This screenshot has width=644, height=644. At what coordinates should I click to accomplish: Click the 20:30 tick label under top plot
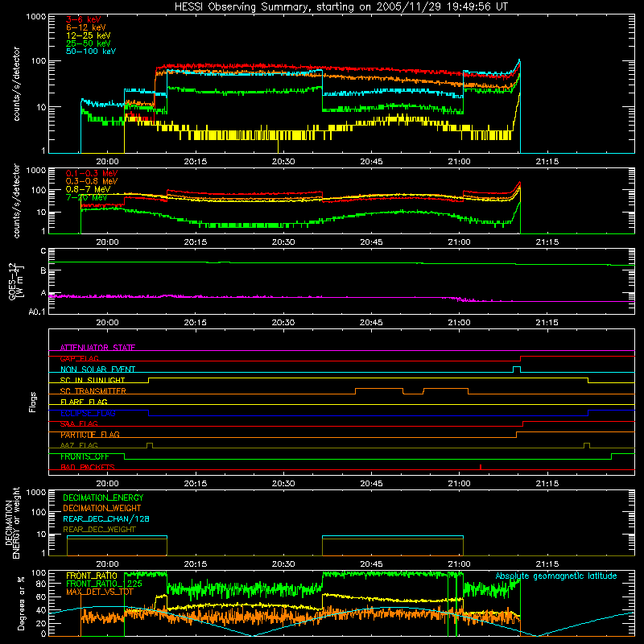(x=283, y=162)
